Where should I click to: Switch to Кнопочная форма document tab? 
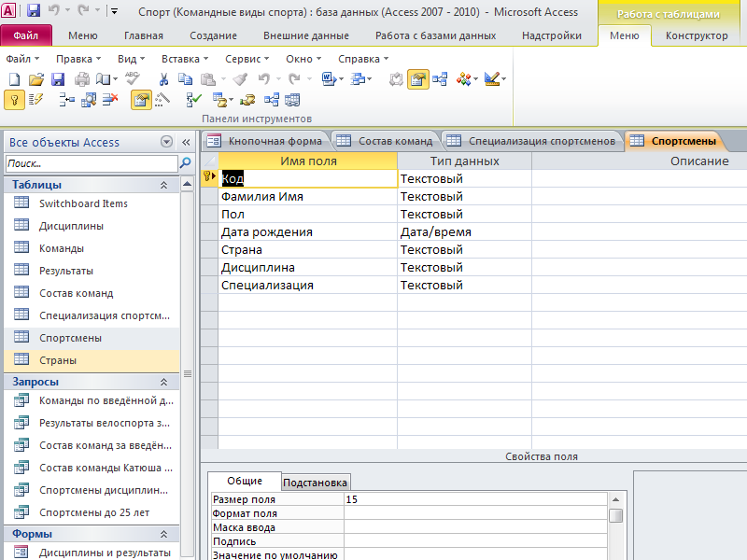pos(266,141)
